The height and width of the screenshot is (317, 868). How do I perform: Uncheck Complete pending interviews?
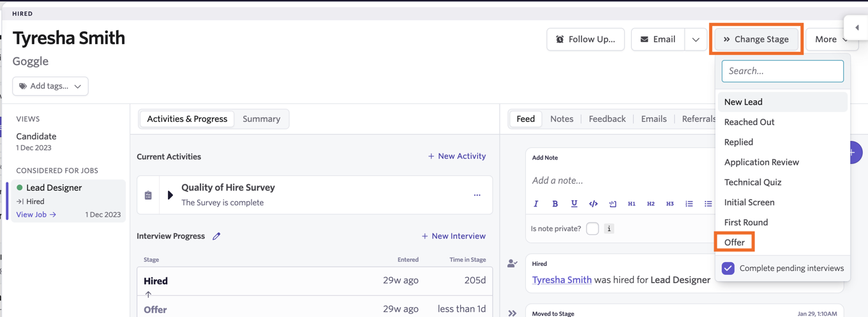point(728,269)
